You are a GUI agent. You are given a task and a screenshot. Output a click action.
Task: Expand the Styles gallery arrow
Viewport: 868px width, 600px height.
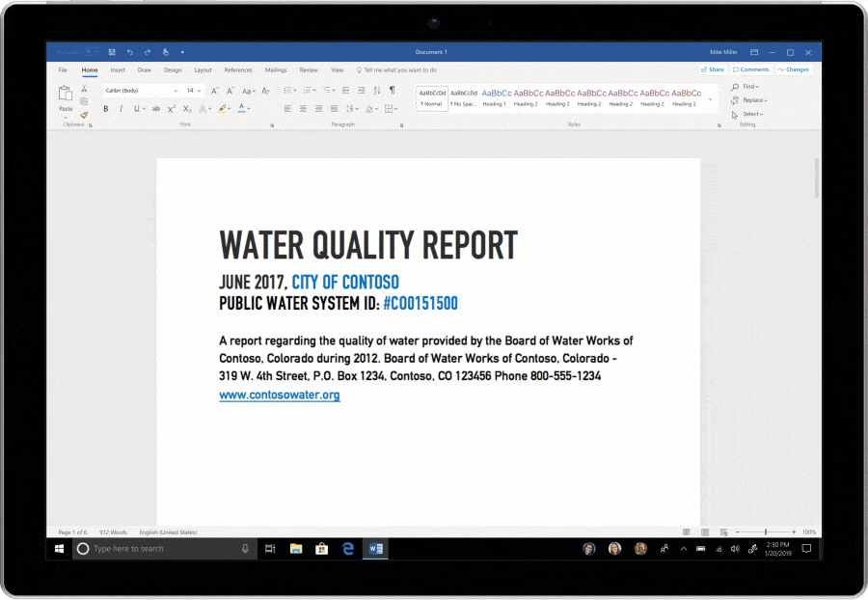(711, 98)
